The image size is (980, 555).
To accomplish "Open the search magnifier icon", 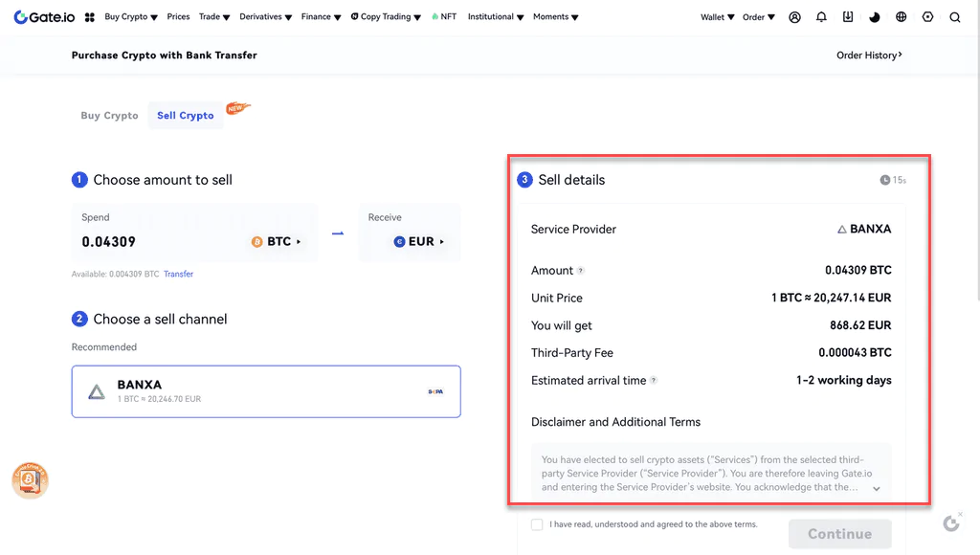I will [954, 17].
